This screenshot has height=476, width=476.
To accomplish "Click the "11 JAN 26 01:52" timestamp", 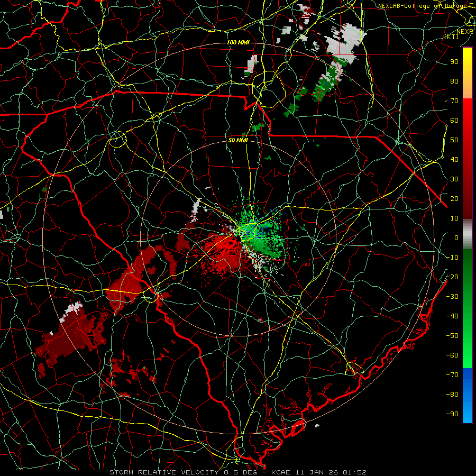I will 332,472.
